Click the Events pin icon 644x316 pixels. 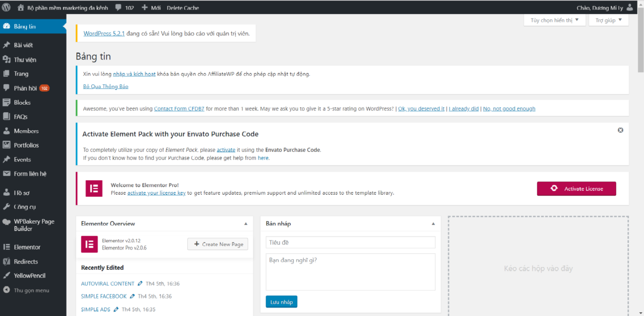pos(6,159)
